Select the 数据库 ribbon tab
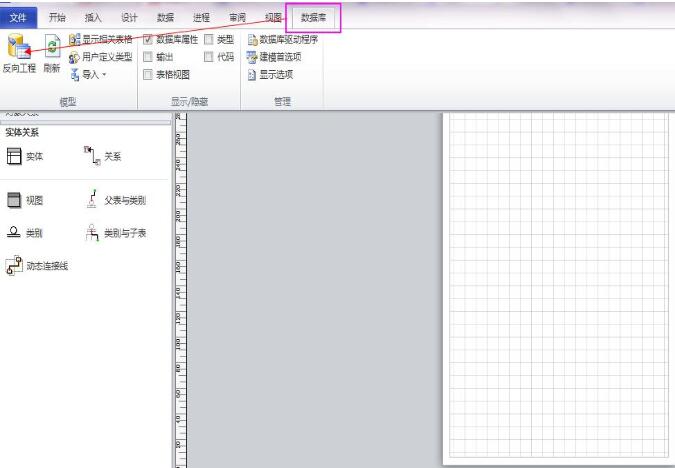Viewport: 675px width, 468px height. (x=313, y=18)
